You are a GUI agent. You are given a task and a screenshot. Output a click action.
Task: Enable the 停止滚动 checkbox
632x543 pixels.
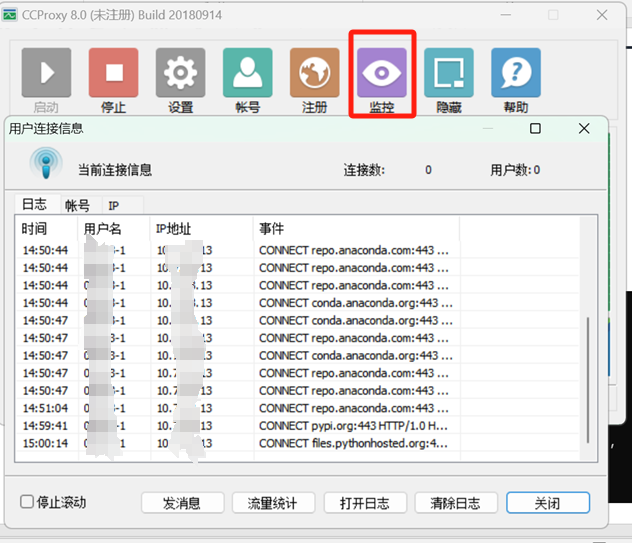(27, 502)
